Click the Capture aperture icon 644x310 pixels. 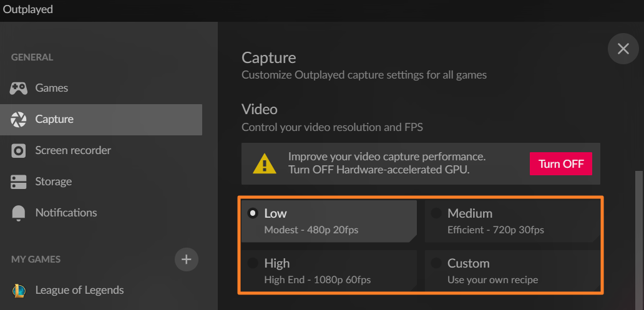pyautogui.click(x=19, y=119)
